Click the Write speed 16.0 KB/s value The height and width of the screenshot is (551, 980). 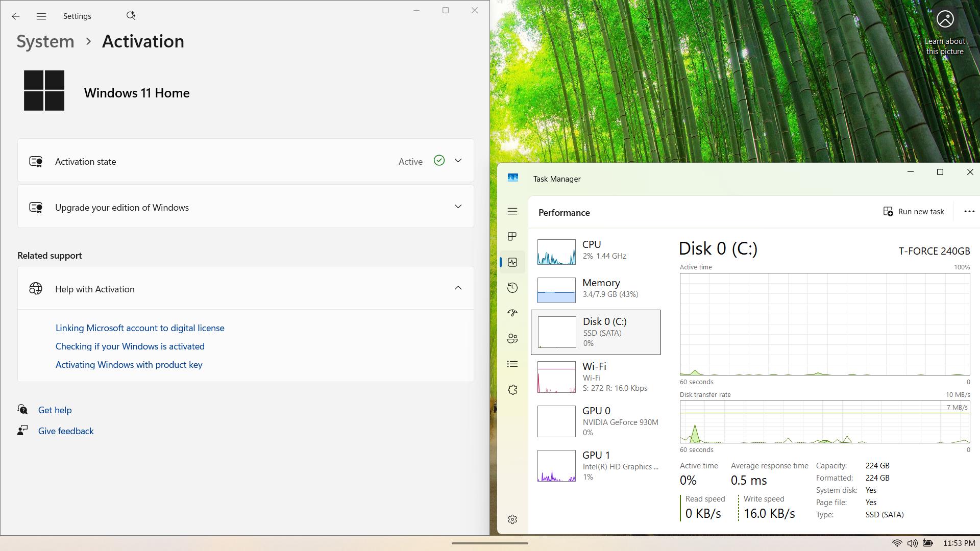click(x=769, y=513)
